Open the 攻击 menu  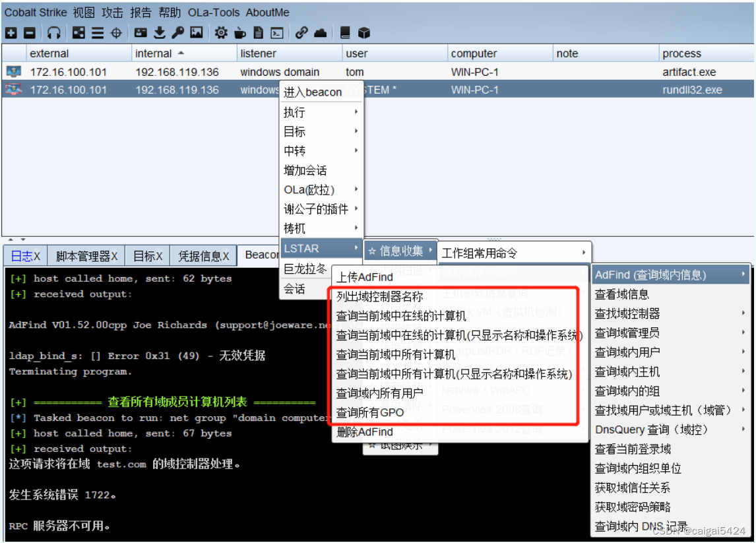[x=112, y=12]
